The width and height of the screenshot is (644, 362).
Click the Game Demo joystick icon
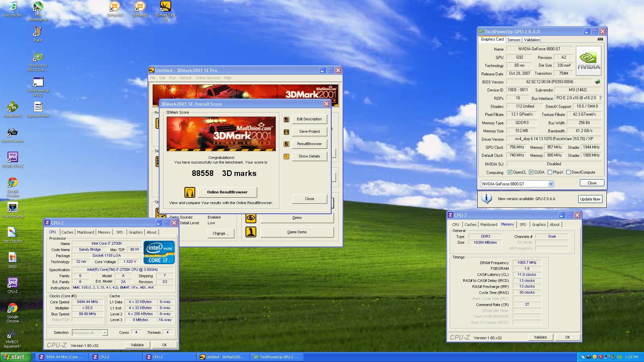click(x=251, y=232)
